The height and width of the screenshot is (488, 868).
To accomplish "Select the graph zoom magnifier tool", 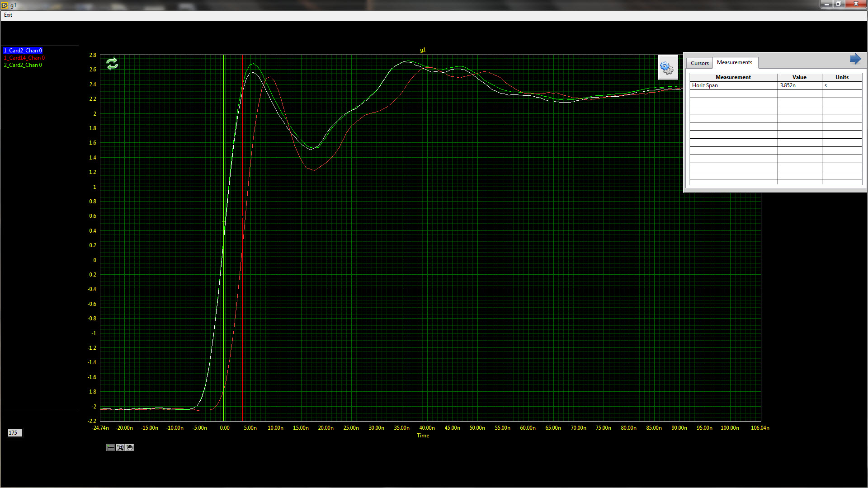I will [x=120, y=447].
